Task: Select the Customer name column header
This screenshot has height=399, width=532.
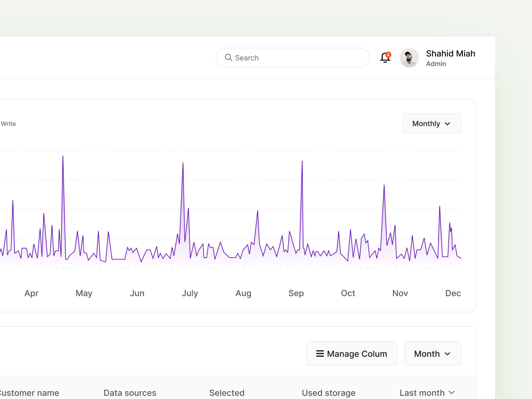Action: pos(29,393)
